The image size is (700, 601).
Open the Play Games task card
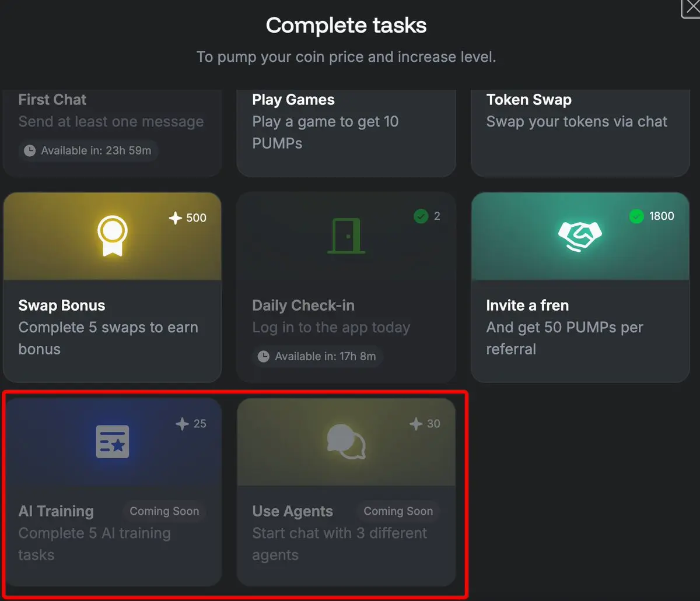346,133
